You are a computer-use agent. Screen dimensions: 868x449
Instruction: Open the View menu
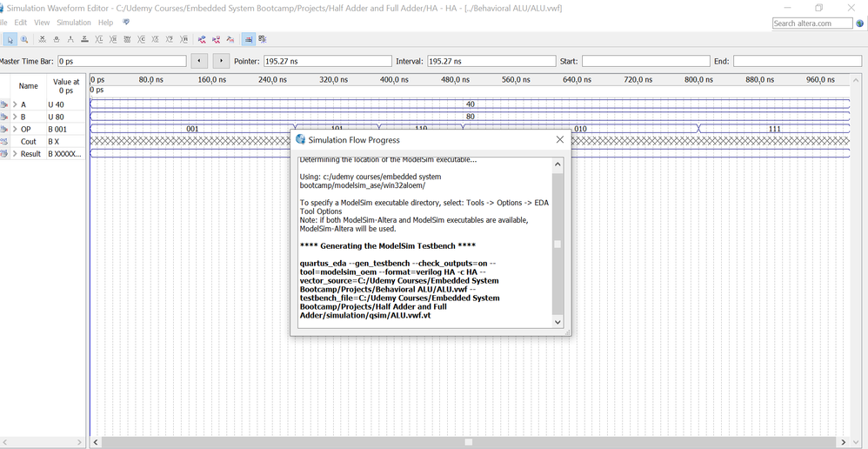pos(42,23)
